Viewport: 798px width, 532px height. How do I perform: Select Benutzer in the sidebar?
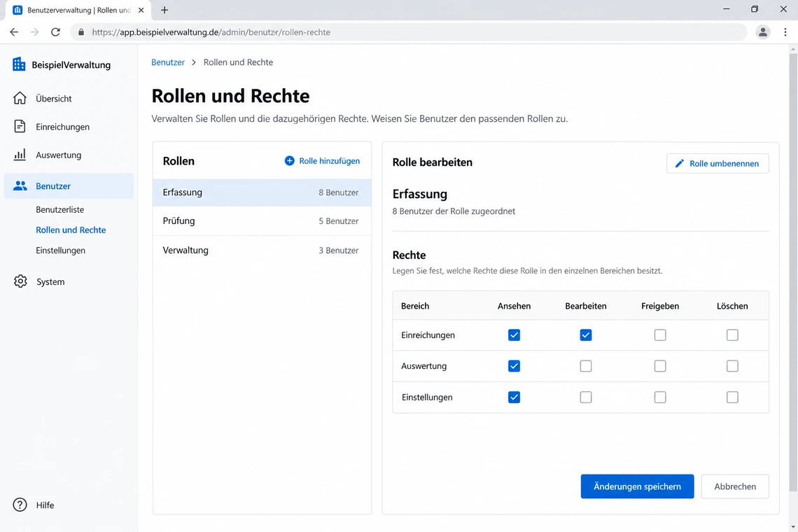[69, 185]
